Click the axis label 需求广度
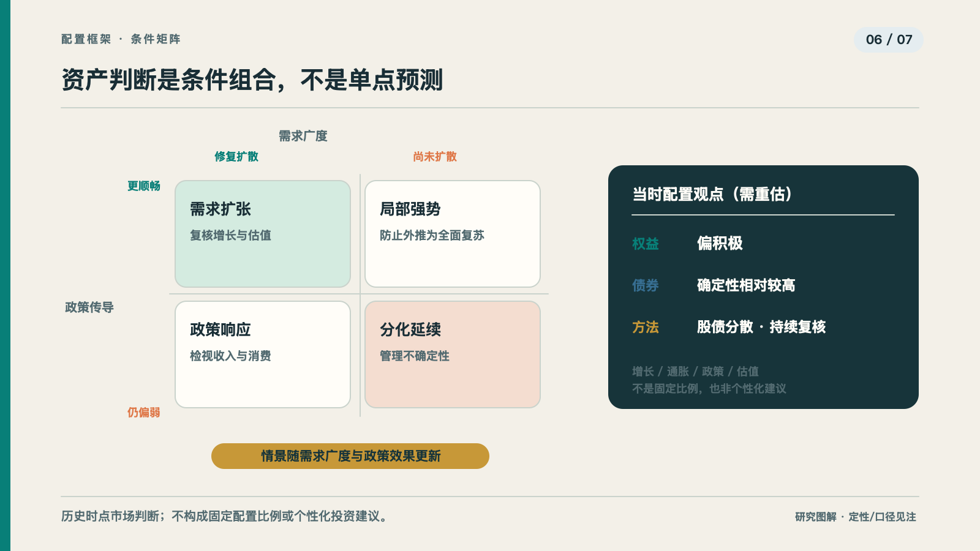The width and height of the screenshot is (980, 551). (x=303, y=136)
